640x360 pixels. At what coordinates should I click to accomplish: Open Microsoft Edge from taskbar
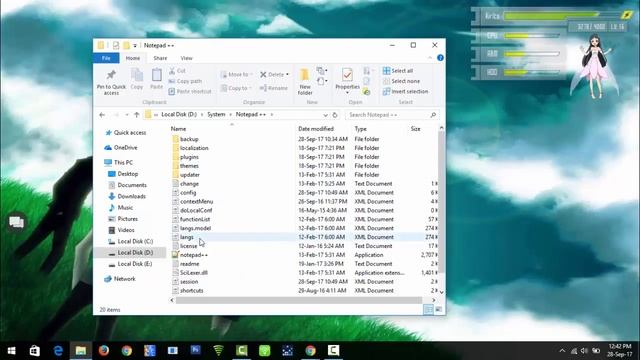click(58, 351)
